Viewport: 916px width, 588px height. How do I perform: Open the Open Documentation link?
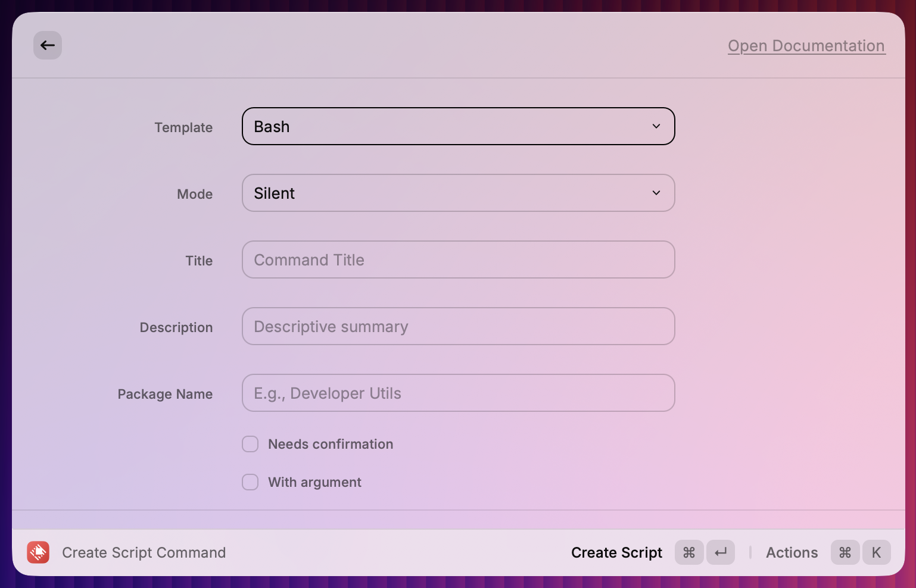(x=806, y=46)
